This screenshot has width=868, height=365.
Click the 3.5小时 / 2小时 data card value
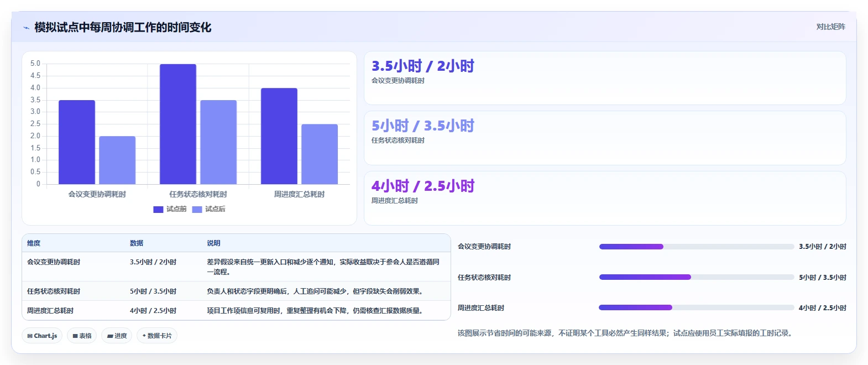pyautogui.click(x=422, y=66)
